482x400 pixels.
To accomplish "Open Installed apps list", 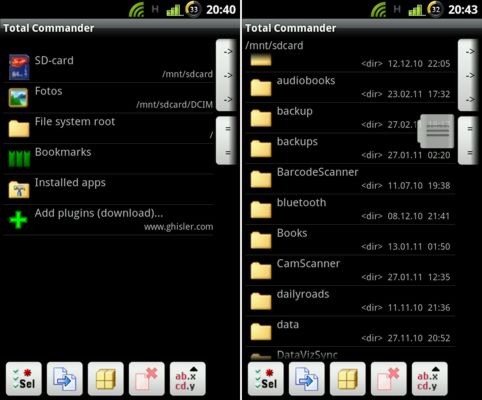I will tap(108, 189).
